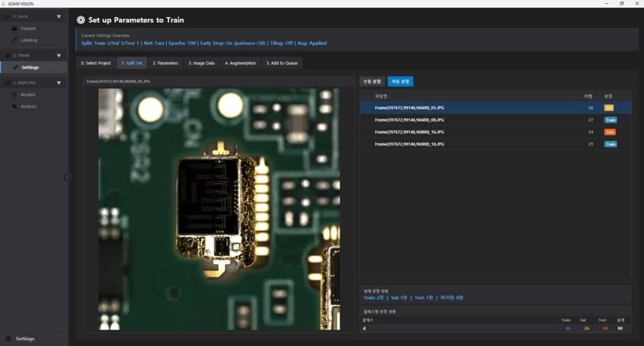The width and height of the screenshot is (644, 346).
Task: Click the Test badge on the _16.JPG row
Action: click(609, 132)
